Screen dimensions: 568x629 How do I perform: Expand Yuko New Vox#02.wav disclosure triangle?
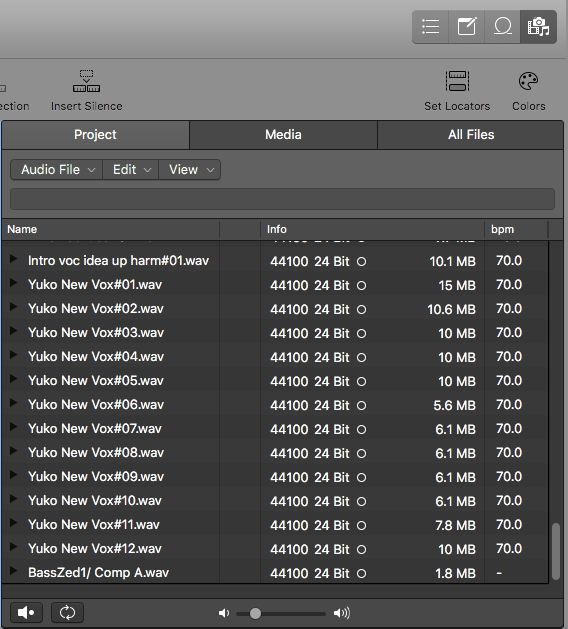tap(13, 307)
